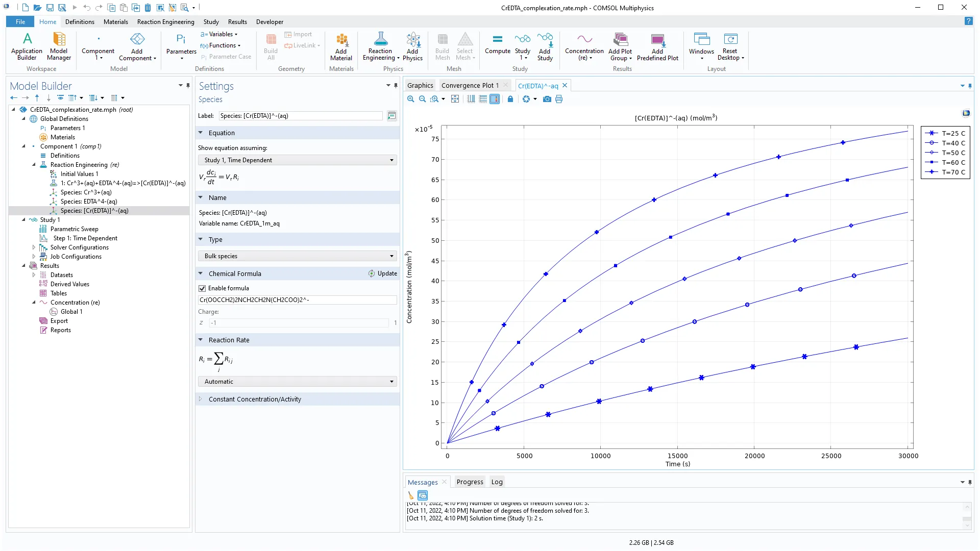The height and width of the screenshot is (551, 980).
Task: Toggle the axis lock icon in plot toolbar
Action: coord(510,99)
